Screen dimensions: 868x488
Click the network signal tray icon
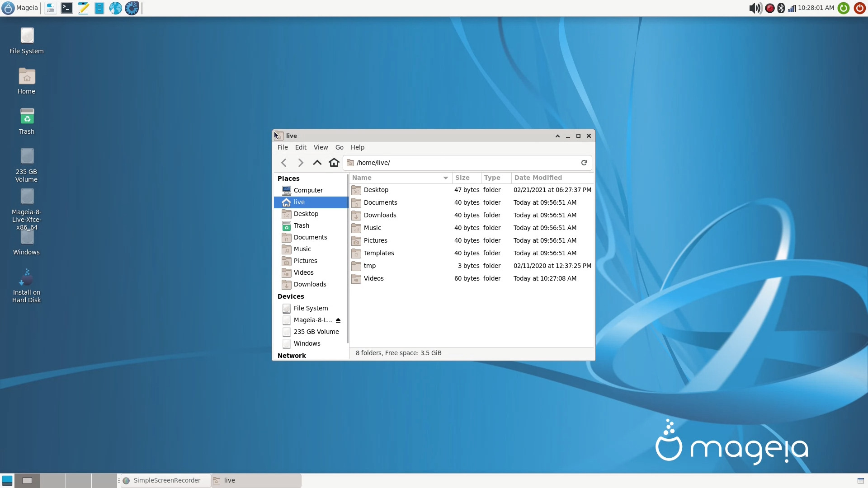click(792, 8)
